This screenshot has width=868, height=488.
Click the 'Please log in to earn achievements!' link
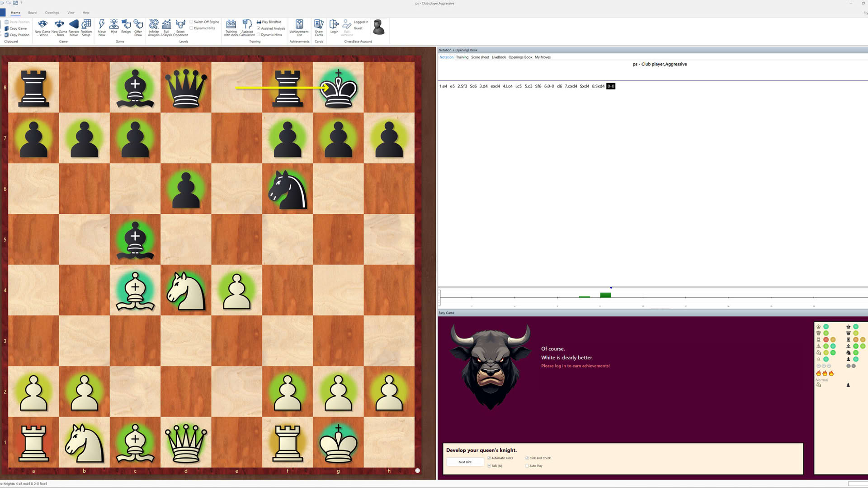[x=576, y=366]
